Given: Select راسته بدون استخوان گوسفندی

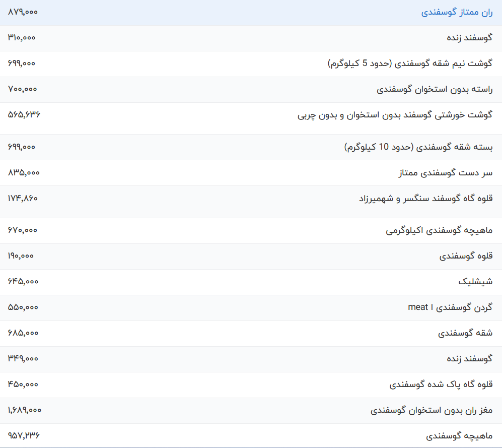Looking at the screenshot, I should click(x=435, y=89).
